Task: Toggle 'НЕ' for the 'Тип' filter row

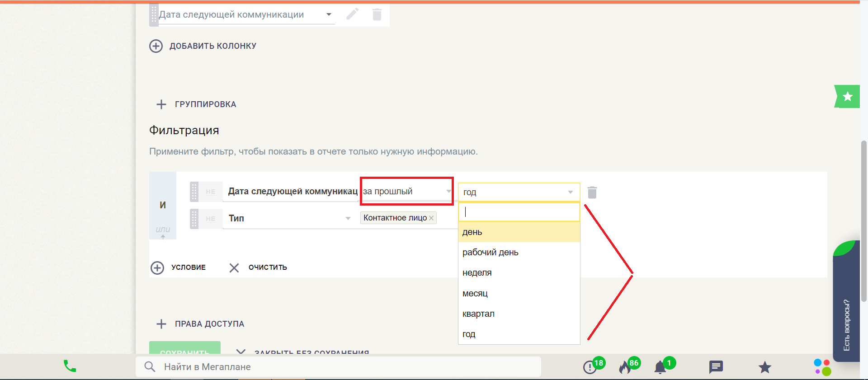Action: [211, 219]
